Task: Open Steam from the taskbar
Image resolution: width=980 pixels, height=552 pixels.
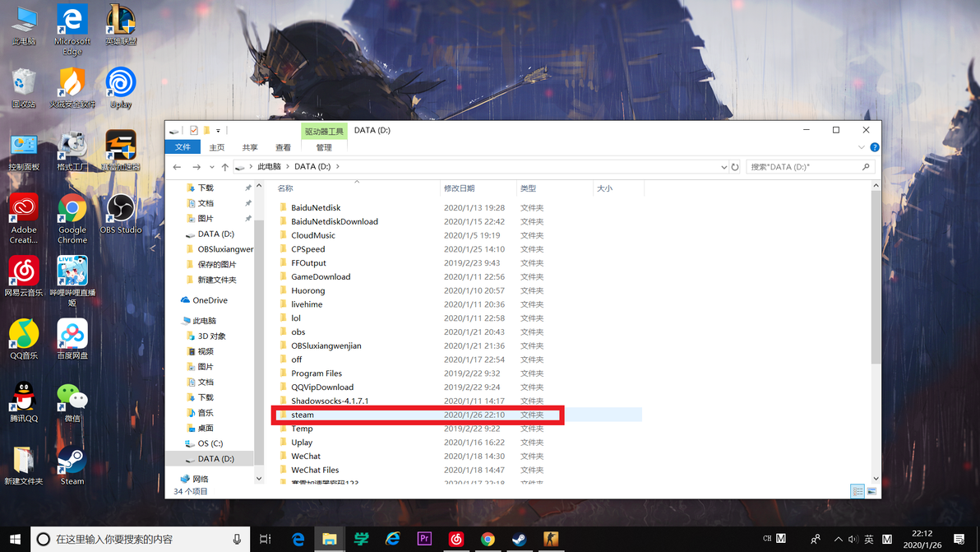Action: click(x=519, y=539)
